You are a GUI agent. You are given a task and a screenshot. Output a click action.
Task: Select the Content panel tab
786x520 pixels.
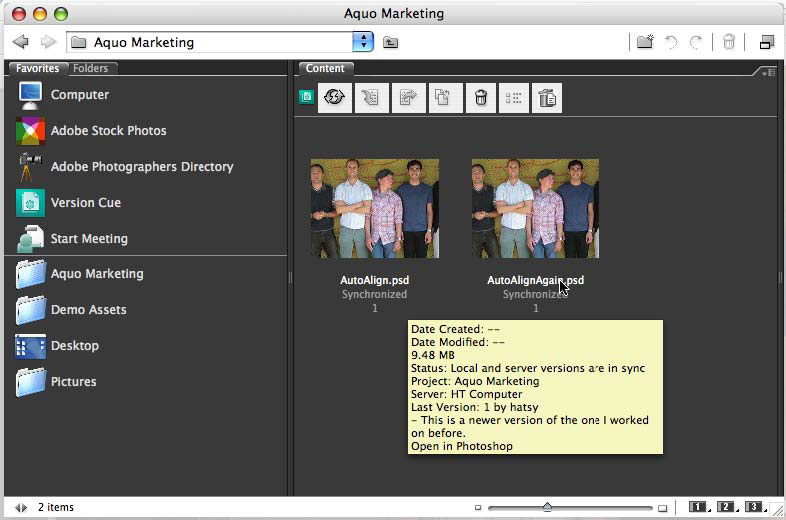pyautogui.click(x=325, y=68)
